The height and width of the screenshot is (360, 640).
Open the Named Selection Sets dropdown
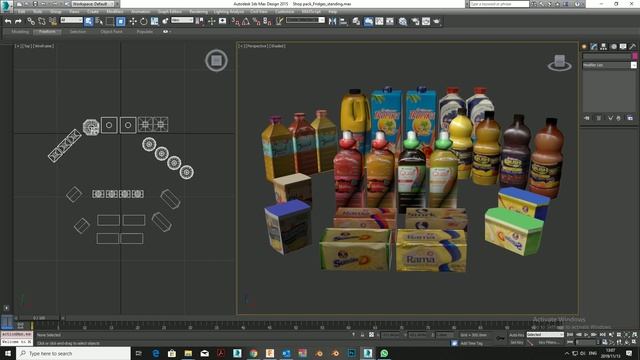305,20
